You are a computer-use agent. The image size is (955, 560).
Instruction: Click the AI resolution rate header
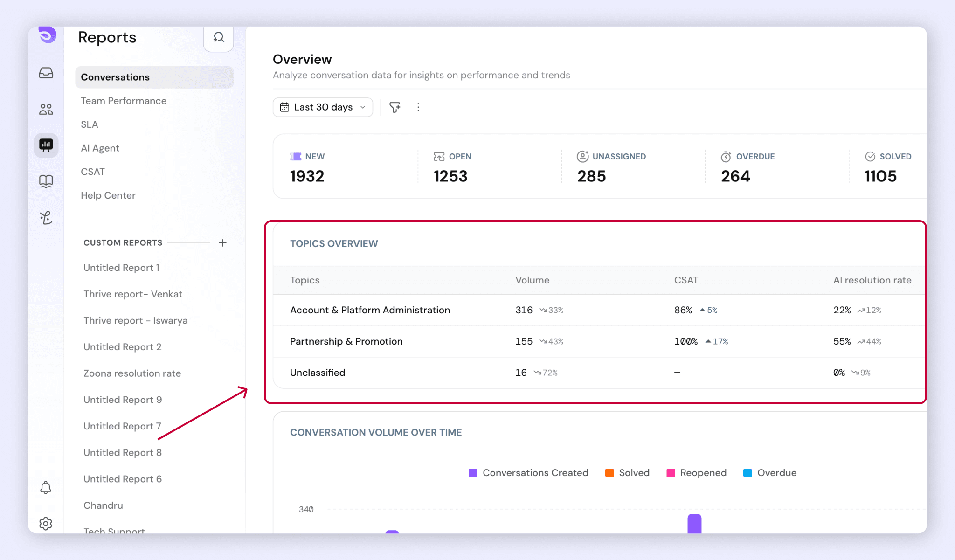coord(872,280)
